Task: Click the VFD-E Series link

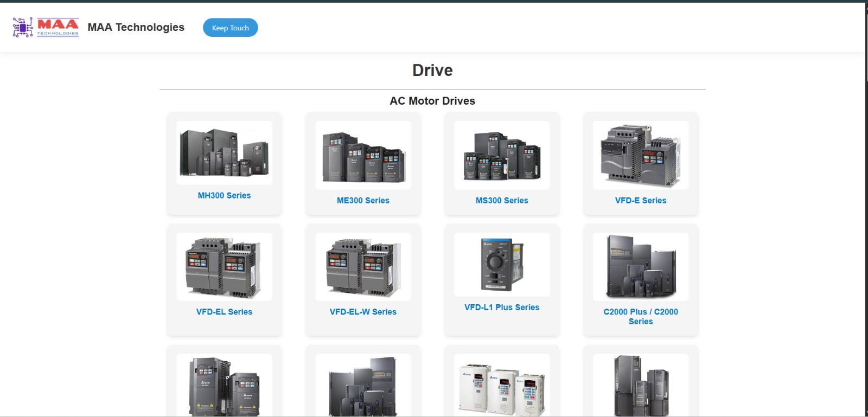Action: tap(641, 201)
